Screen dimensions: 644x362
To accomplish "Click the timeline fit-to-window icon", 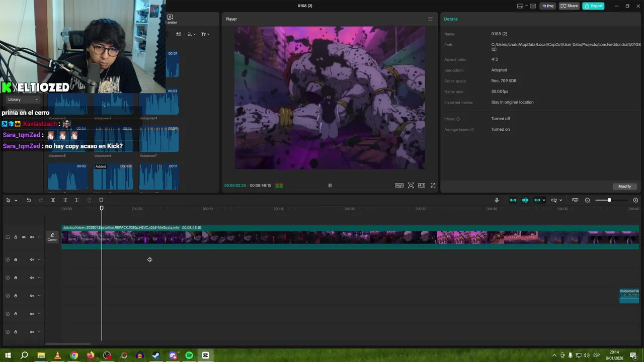I will pos(575,200).
